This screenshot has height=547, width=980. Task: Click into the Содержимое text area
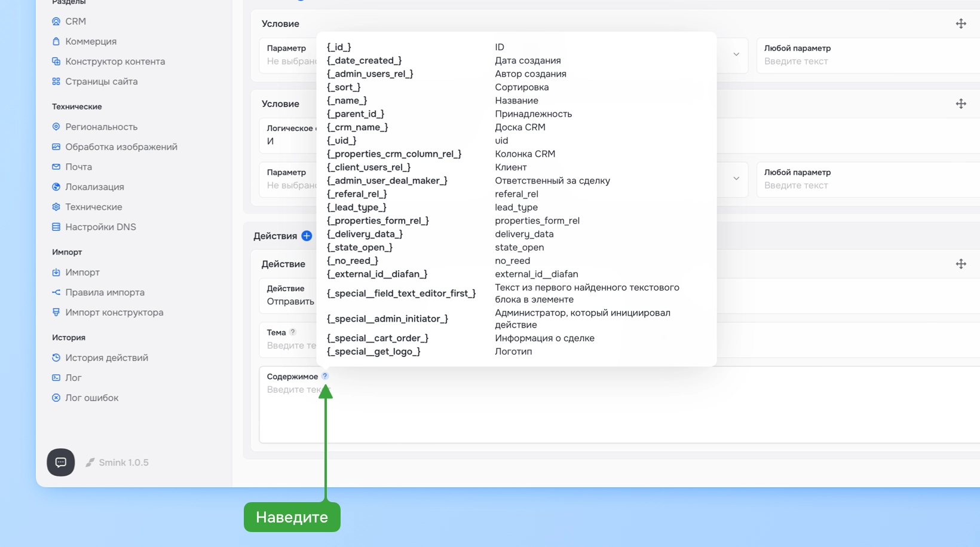[x=620, y=405]
